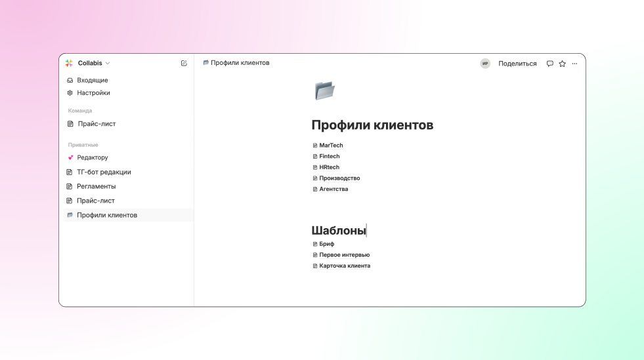Open Входящие inbox in sidebar
Viewport: 644px width, 360px height.
pos(92,80)
